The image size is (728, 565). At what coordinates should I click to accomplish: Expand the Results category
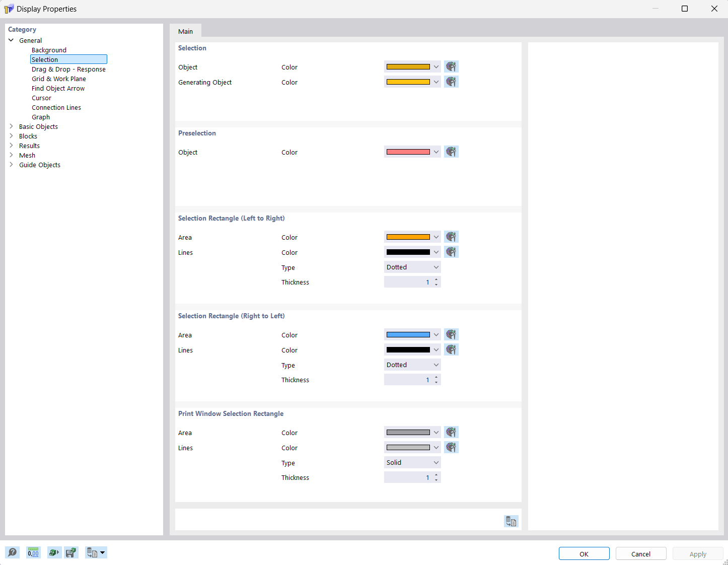[x=11, y=146]
